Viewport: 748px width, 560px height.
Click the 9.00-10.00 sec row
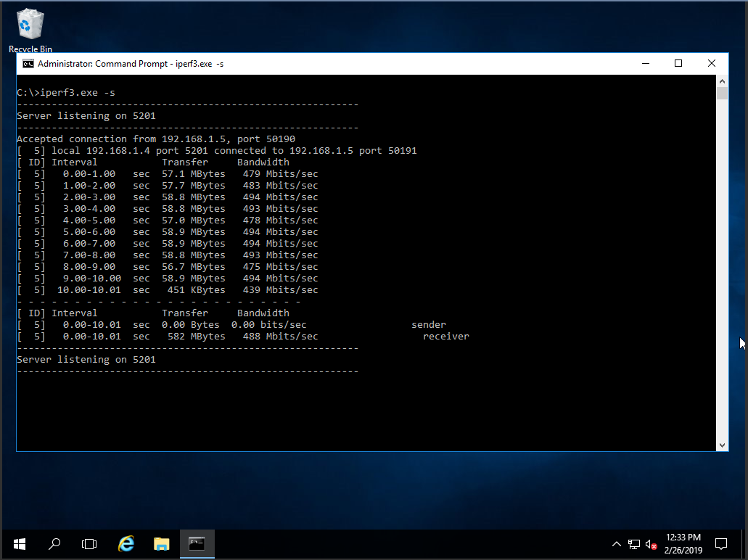[168, 279]
